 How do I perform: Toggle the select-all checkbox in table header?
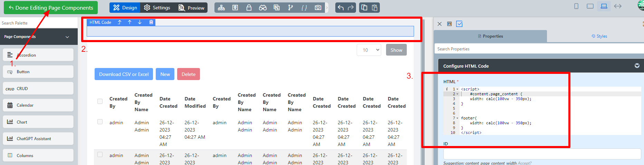coord(100,101)
